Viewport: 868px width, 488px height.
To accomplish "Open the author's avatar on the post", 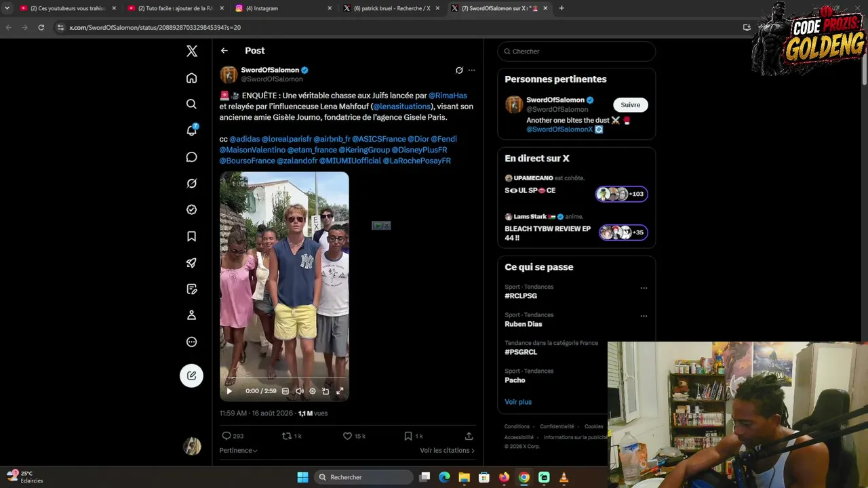I will coord(229,75).
